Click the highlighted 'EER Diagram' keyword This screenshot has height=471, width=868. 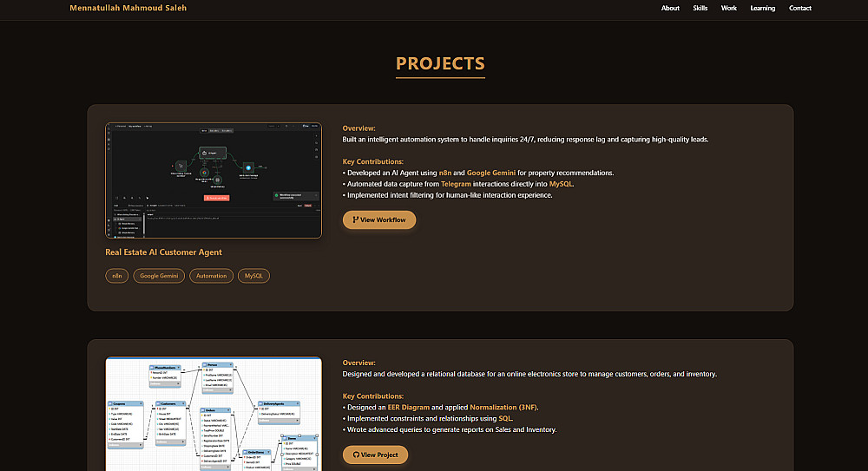[409, 408]
